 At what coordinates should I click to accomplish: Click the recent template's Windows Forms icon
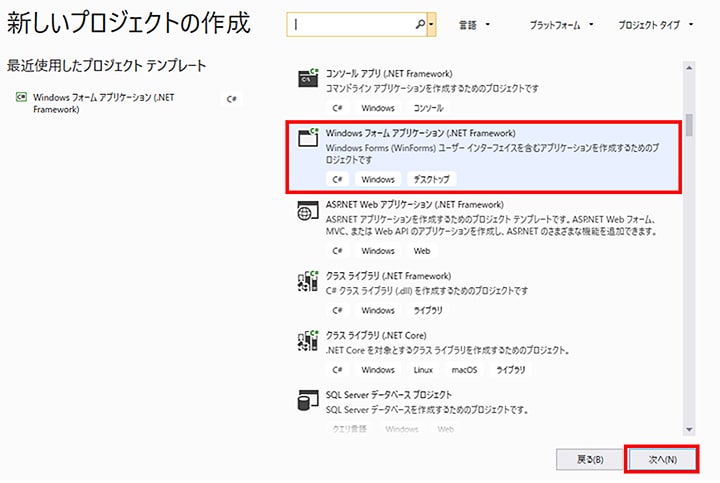[21, 97]
